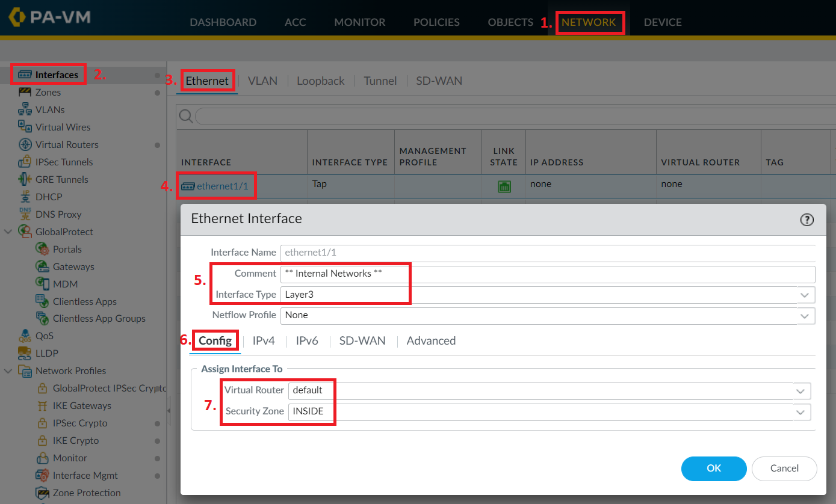The image size is (836, 504).
Task: Select IKE Crypto in sidebar
Action: click(76, 440)
